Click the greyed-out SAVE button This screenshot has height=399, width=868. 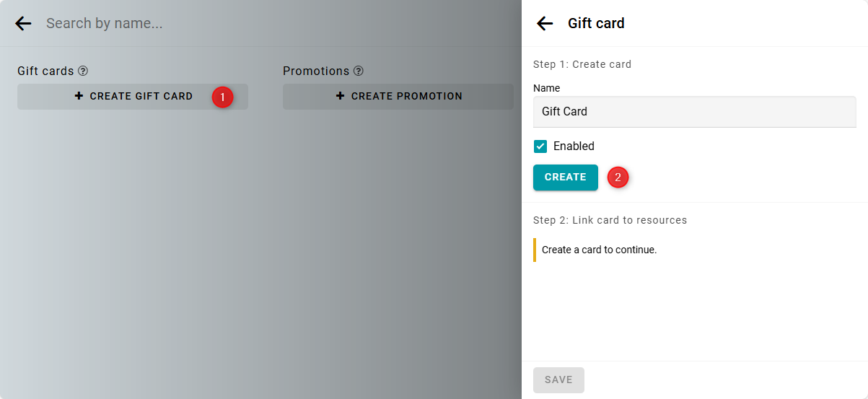(x=558, y=380)
